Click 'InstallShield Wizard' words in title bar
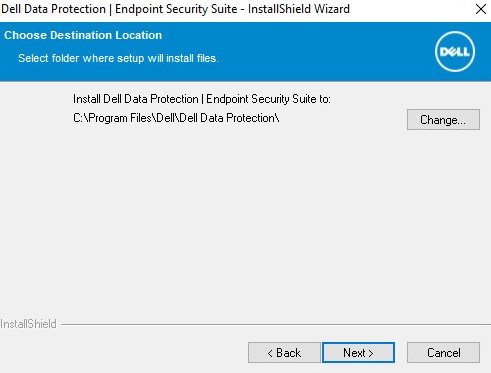This screenshot has height=373, width=491. (x=299, y=9)
